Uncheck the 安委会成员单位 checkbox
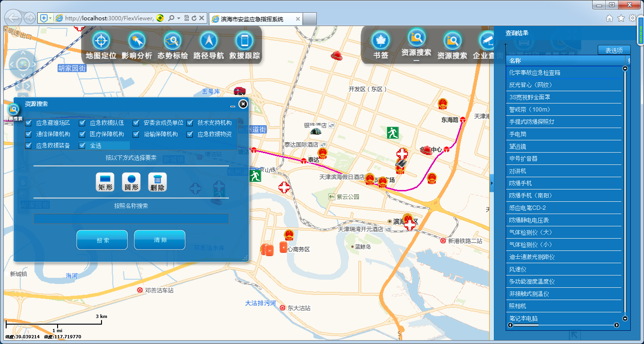 click(136, 123)
